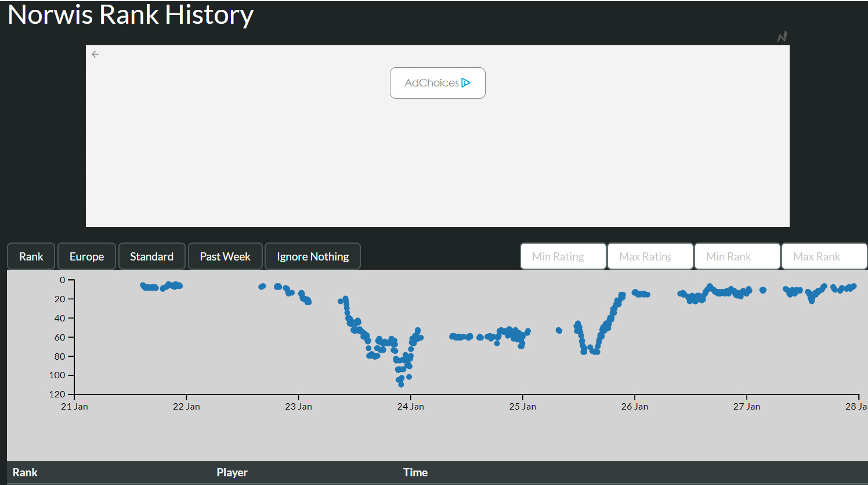This screenshot has height=485, width=868.
Task: Click the Norwis Rank History title
Action: coord(131,15)
